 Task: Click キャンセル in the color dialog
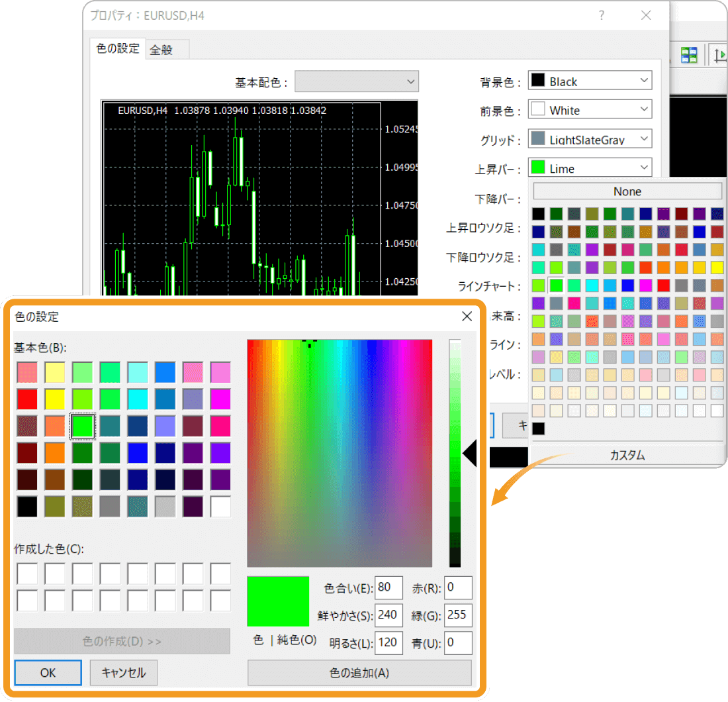(x=124, y=672)
